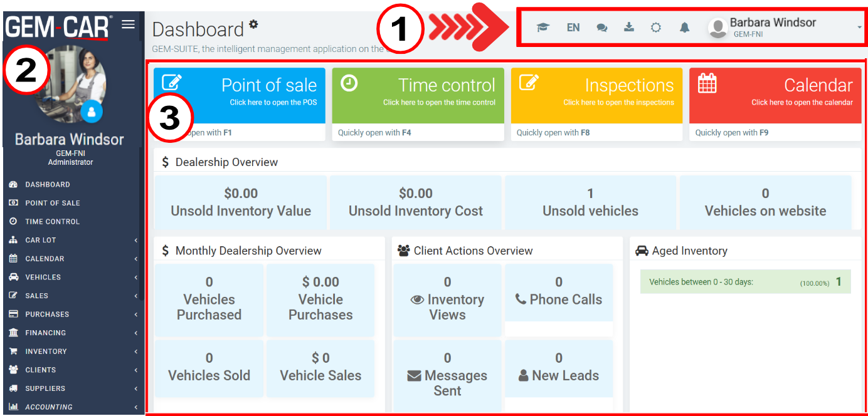Switch language using the EN button
This screenshot has width=868, height=416.
tap(573, 28)
